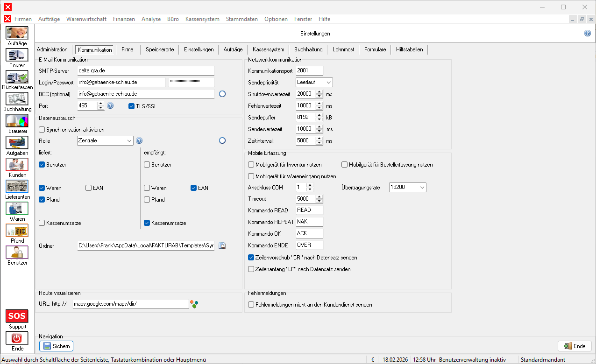Click the help icon next to Port

110,106
